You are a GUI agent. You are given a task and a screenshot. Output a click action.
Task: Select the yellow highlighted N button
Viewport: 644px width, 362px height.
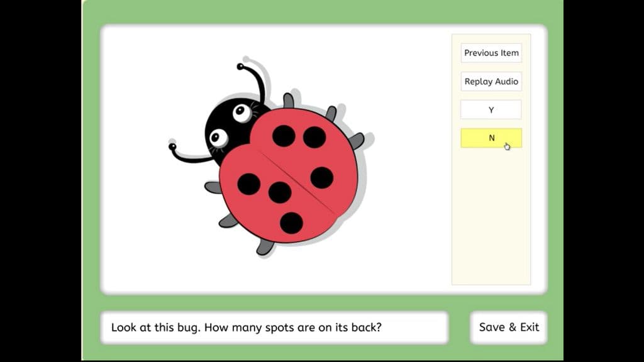point(491,138)
